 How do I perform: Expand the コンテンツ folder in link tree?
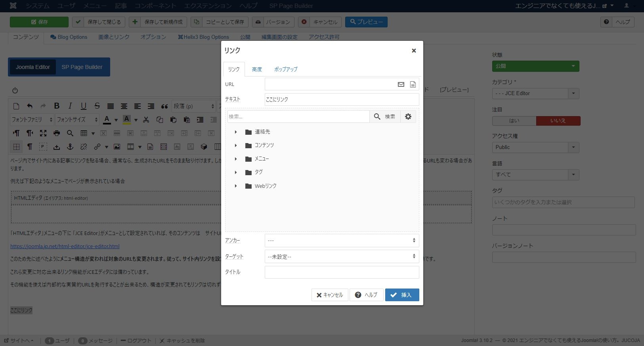click(x=236, y=145)
